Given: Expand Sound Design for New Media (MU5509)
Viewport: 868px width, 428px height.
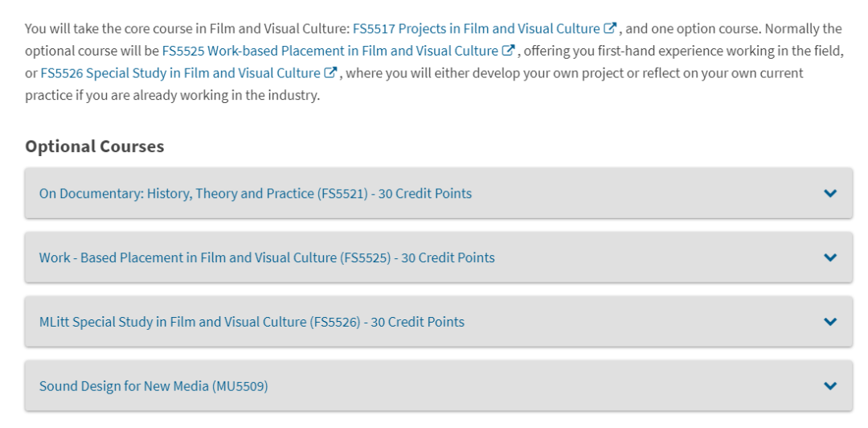Looking at the screenshot, I should point(154,386).
